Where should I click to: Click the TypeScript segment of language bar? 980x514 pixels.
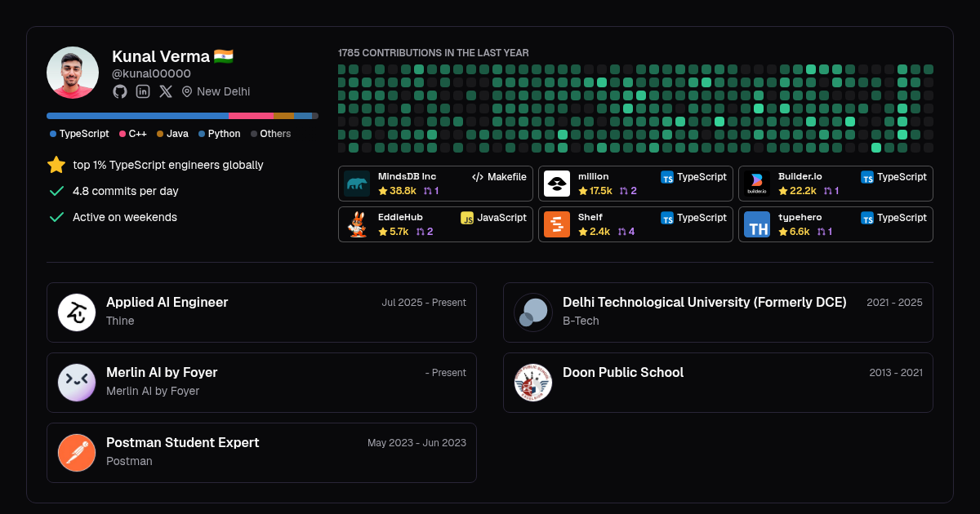(137, 116)
